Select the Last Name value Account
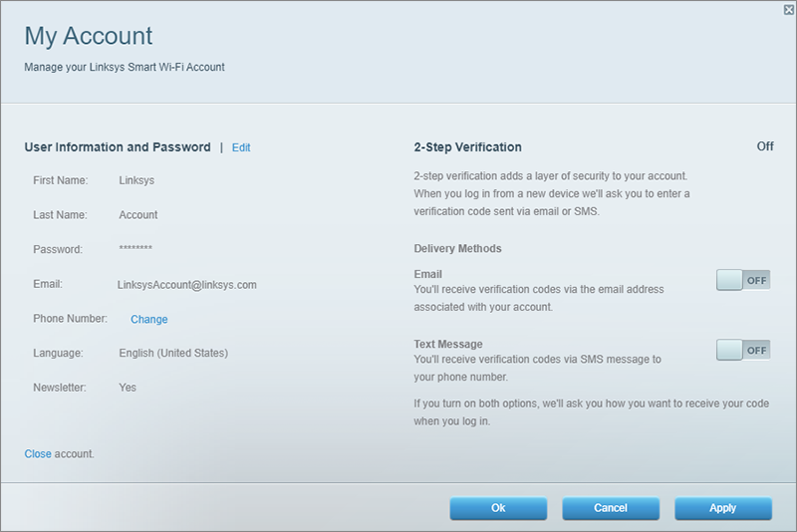Image resolution: width=797 pixels, height=532 pixels. pos(138,215)
